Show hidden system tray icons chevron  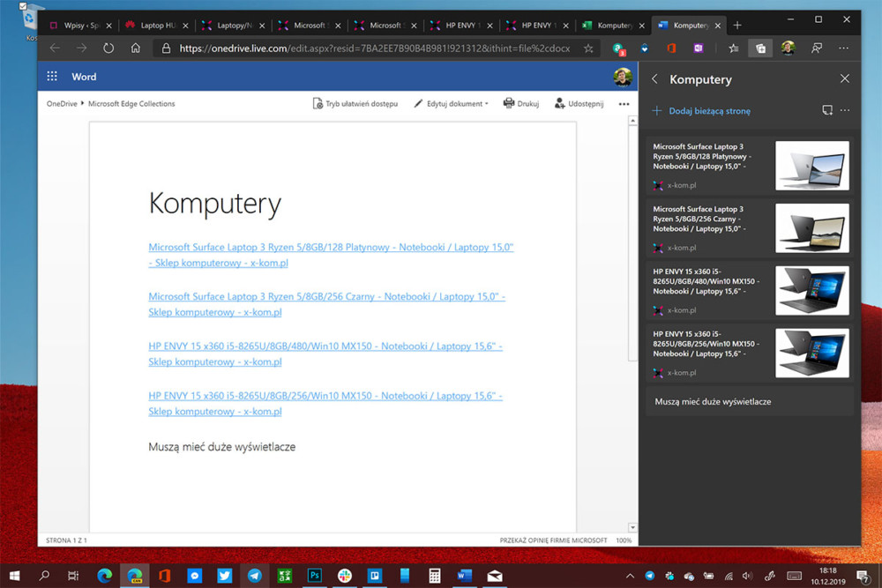pyautogui.click(x=630, y=577)
